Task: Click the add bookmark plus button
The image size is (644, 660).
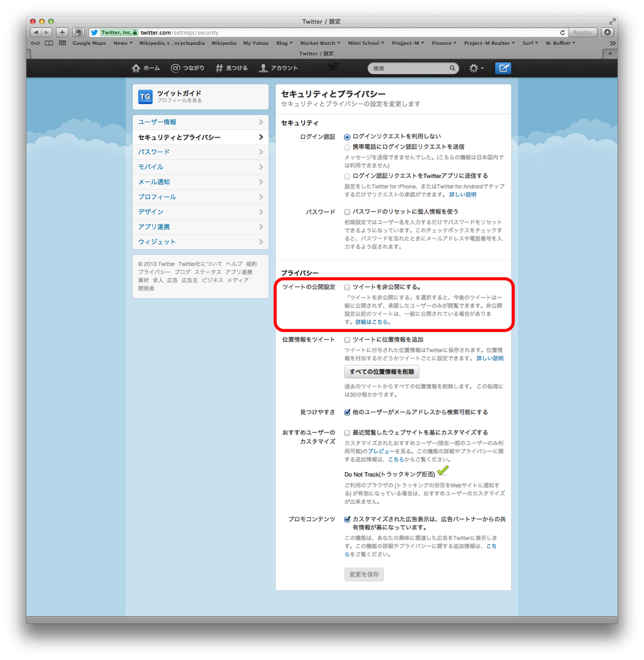Action: [62, 32]
